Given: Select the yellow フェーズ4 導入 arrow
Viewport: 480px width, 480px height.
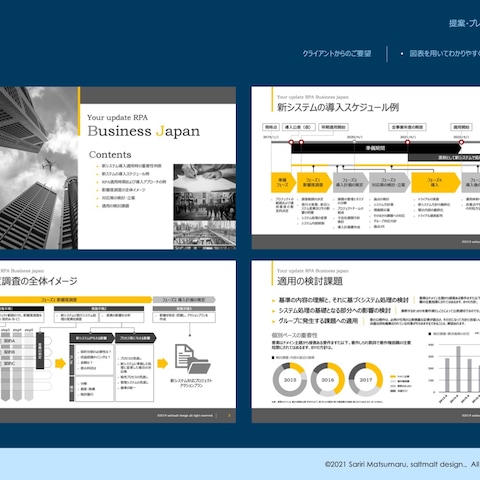Looking at the screenshot, I should [436, 182].
